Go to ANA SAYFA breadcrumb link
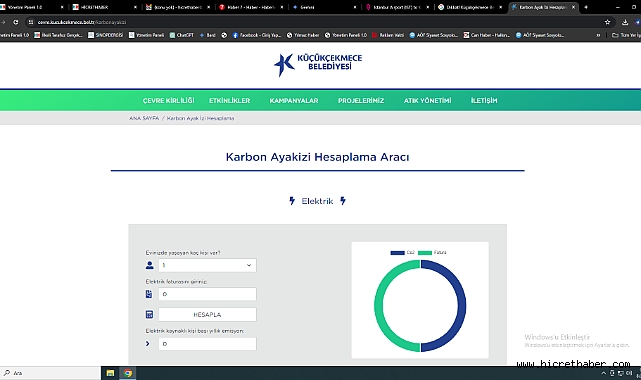 [x=144, y=118]
